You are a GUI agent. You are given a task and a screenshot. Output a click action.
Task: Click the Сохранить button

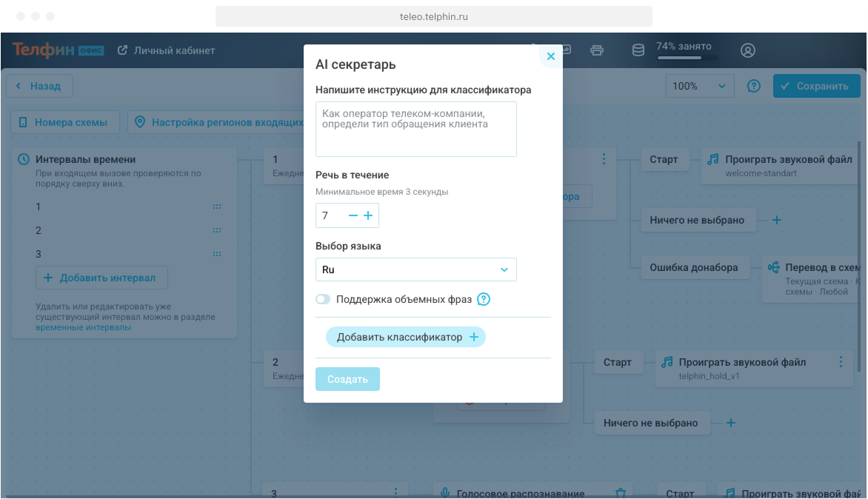point(815,86)
